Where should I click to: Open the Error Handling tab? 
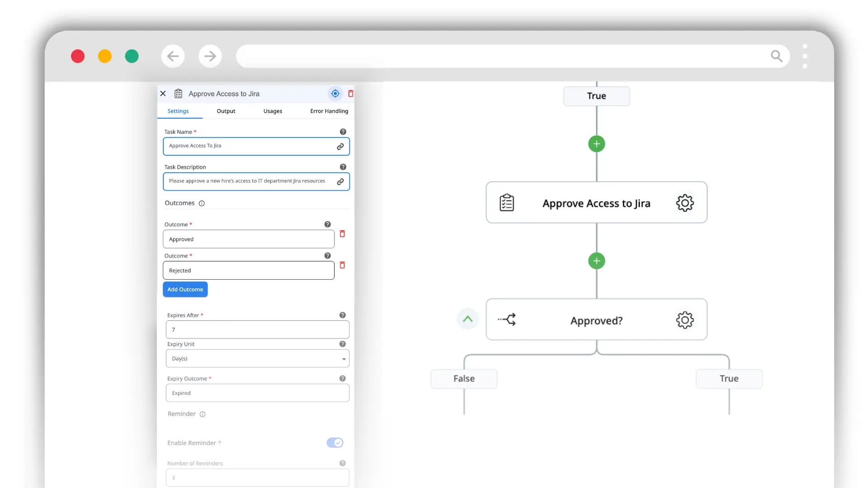[x=329, y=111]
